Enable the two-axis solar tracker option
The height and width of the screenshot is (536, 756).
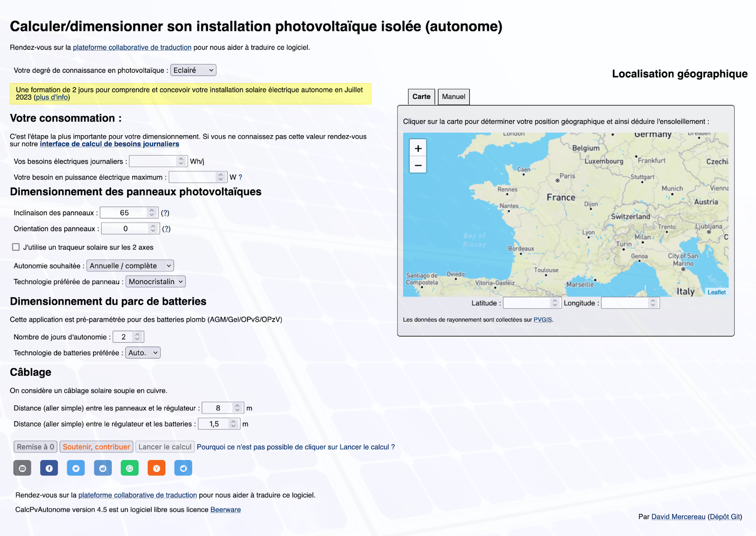15,247
